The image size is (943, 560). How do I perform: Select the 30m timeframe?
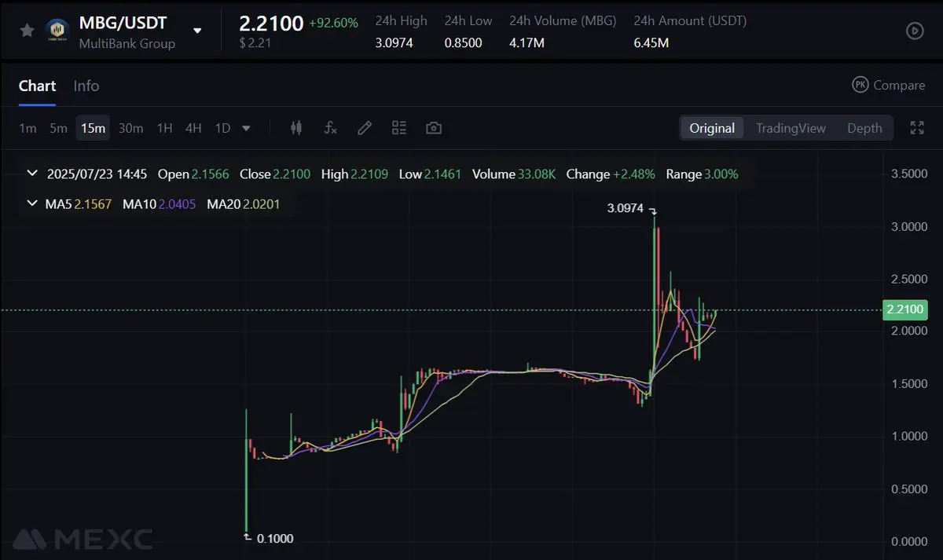tap(130, 128)
